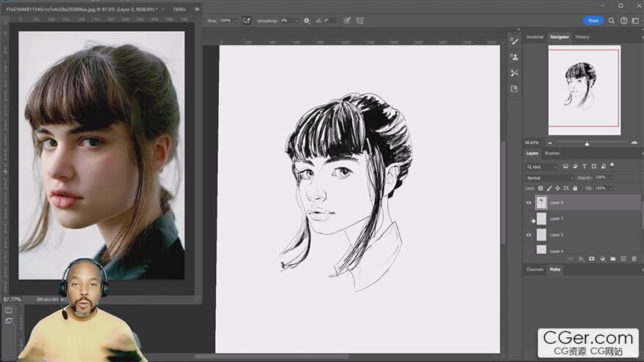Open the Brushes panel tab
The height and width of the screenshot is (362, 644).
(552, 153)
